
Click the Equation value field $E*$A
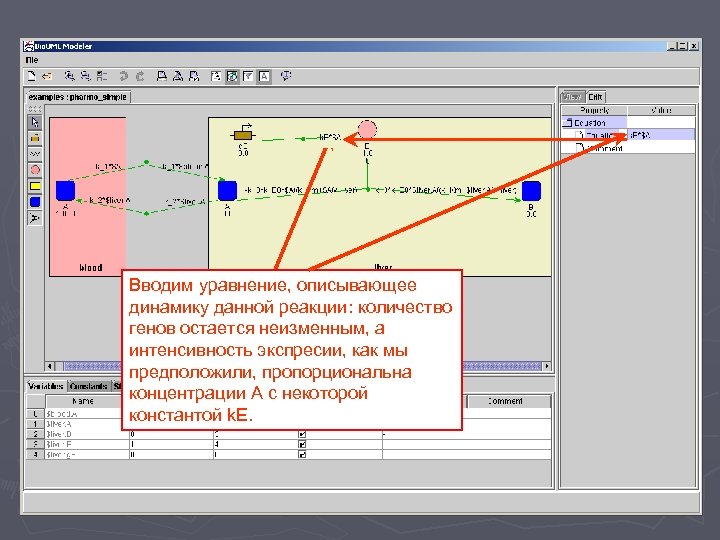coord(661,135)
